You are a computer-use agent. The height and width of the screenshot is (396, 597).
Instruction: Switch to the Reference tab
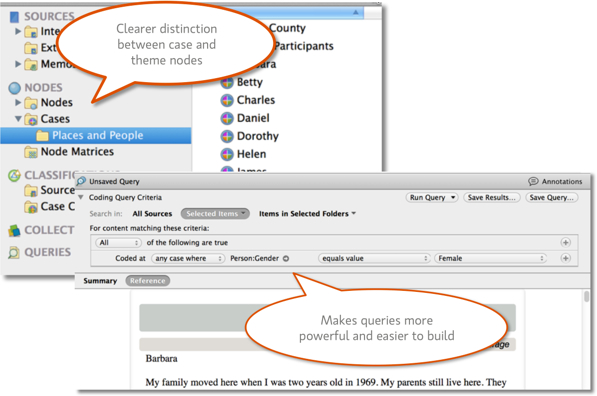(147, 281)
